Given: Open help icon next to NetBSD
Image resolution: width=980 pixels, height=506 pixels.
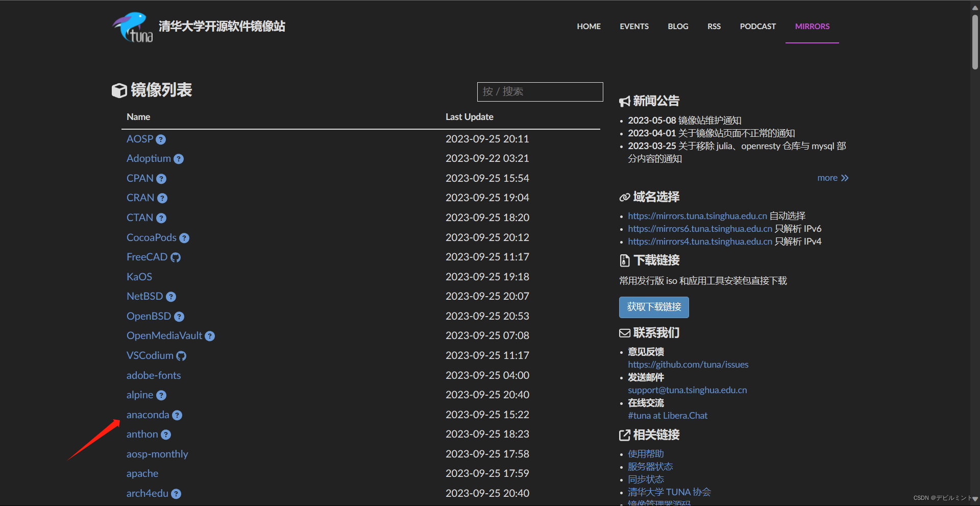Looking at the screenshot, I should coord(171,297).
